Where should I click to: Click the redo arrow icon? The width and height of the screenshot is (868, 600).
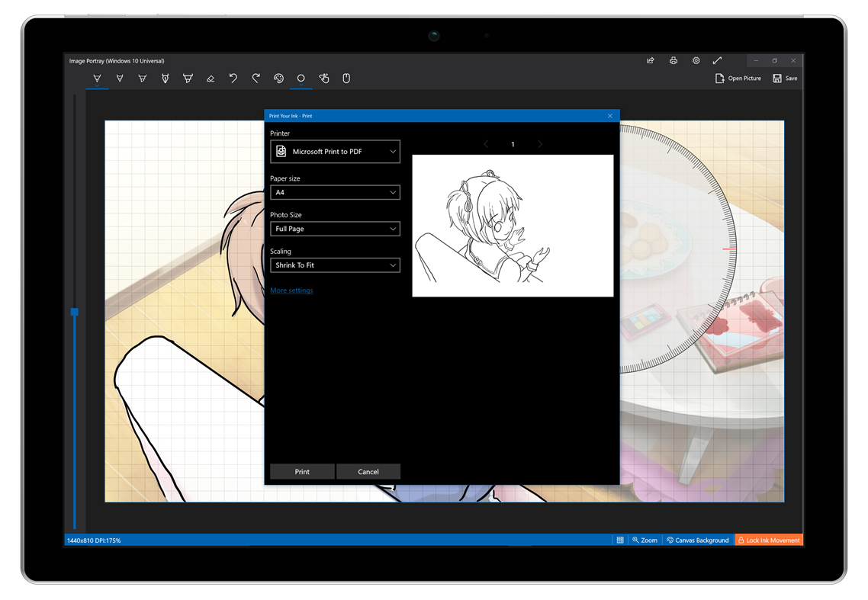(x=256, y=78)
